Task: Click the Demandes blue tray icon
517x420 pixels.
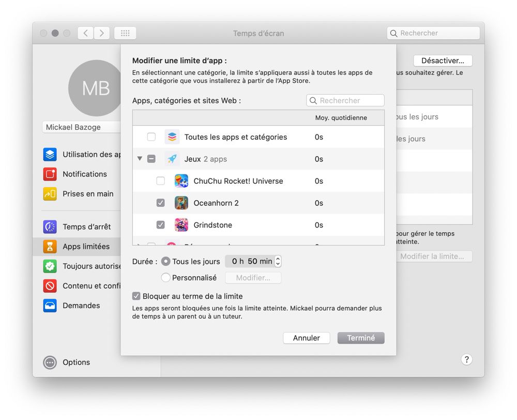Action: pyautogui.click(x=50, y=306)
